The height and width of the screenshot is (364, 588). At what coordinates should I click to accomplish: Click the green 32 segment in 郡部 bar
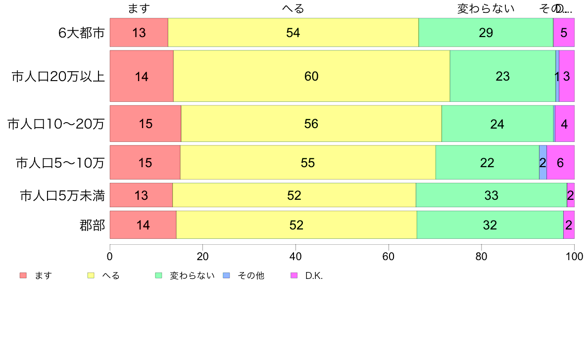coord(490,225)
